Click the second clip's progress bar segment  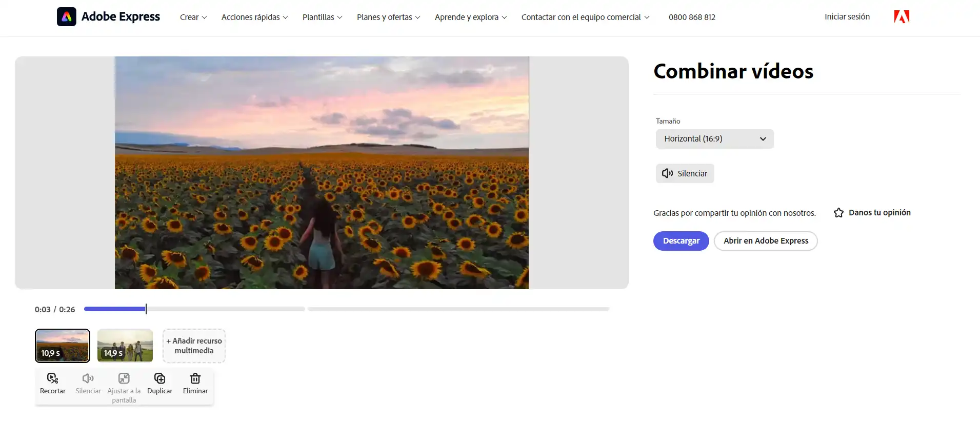458,309
